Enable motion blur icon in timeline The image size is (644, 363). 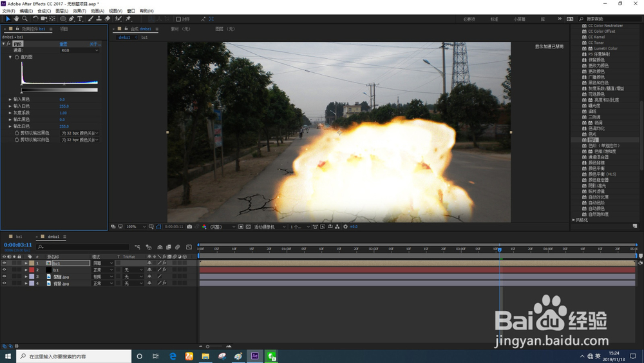tap(178, 247)
